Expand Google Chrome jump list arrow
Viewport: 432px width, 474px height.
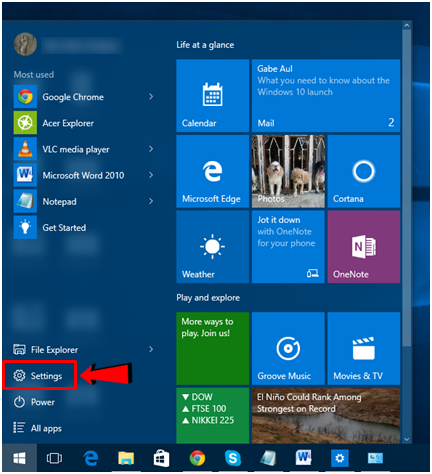(151, 97)
